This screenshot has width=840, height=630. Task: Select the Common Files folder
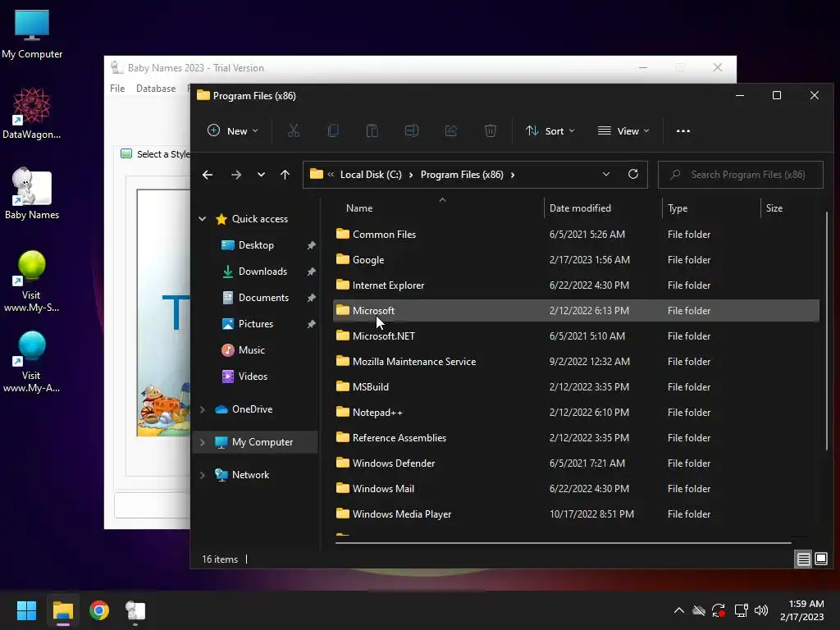click(576, 234)
